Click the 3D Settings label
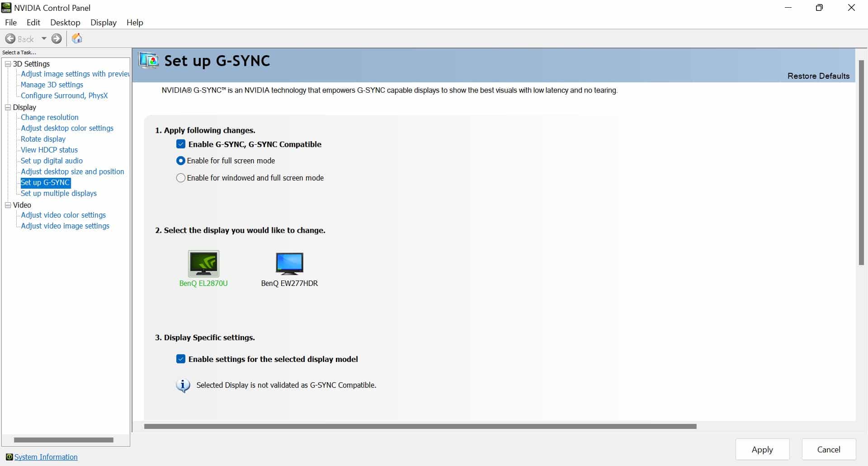868x466 pixels. pyautogui.click(x=31, y=64)
